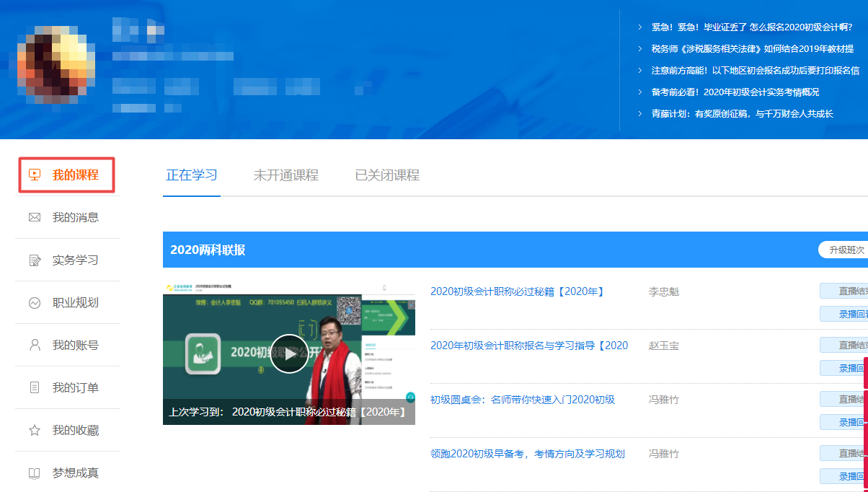The height and width of the screenshot is (492, 868).
Task: Click the 我的课程 play-screen icon
Action: tap(34, 175)
